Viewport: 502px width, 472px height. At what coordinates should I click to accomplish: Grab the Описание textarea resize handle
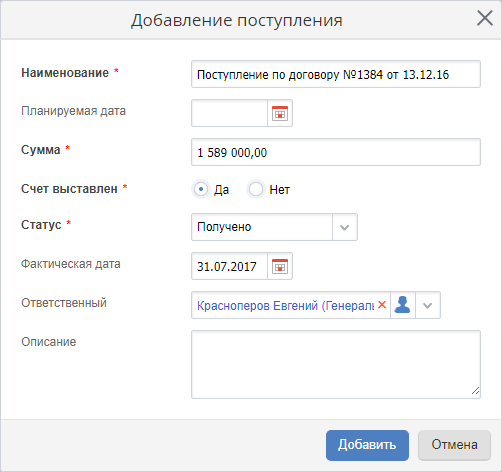(x=476, y=391)
